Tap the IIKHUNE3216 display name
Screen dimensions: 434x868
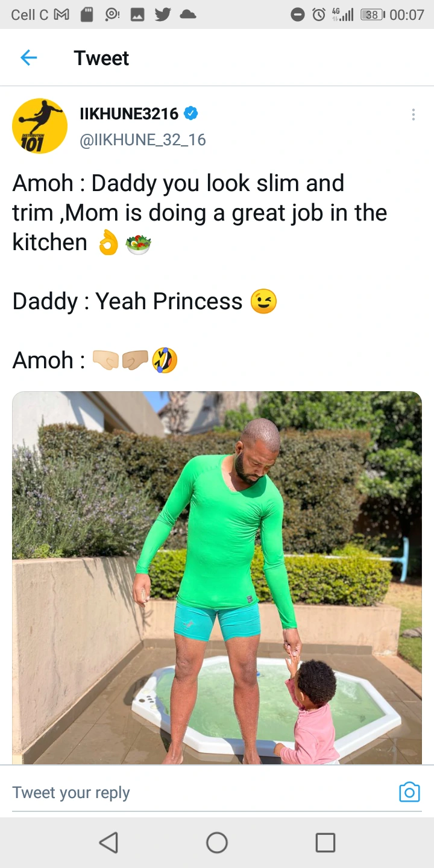pyautogui.click(x=129, y=113)
